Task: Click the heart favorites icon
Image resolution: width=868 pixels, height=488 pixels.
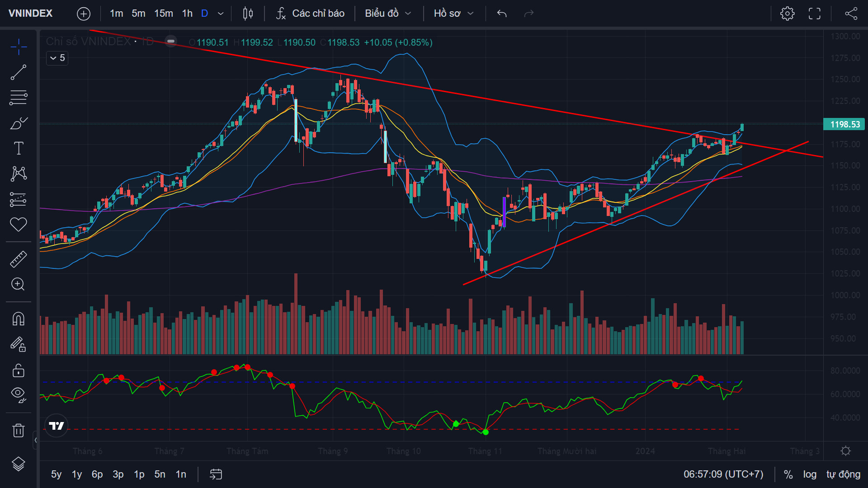Action: (19, 225)
